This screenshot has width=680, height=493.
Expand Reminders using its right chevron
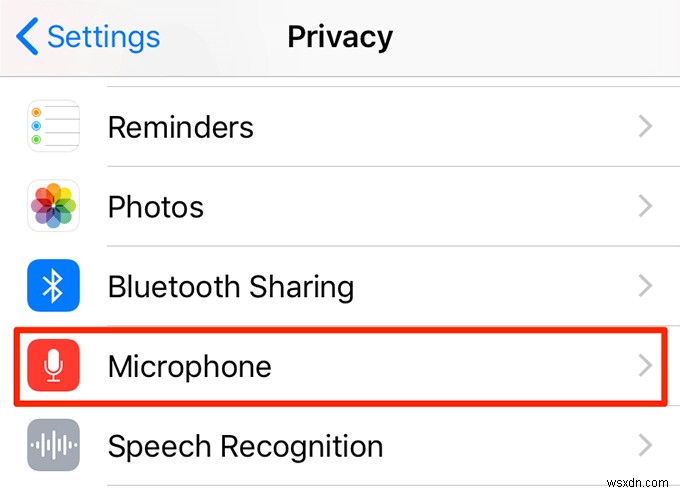(x=646, y=127)
